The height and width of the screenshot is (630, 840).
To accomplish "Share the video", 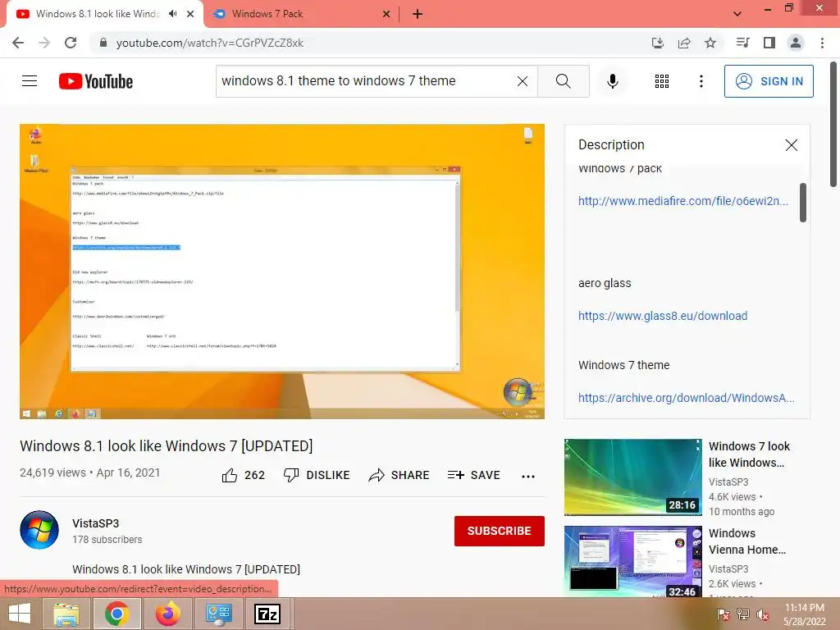I will pos(399,475).
